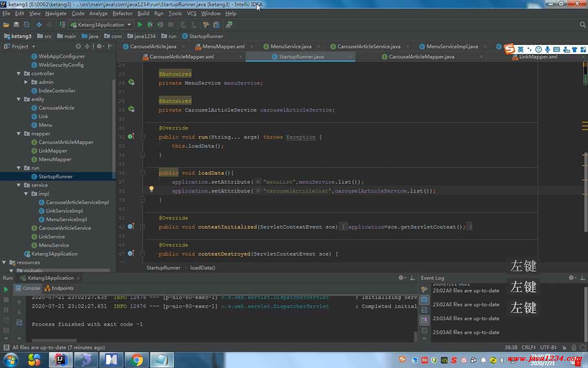The width and height of the screenshot is (588, 368).
Task: Open the Refactor menu
Action: (x=122, y=13)
